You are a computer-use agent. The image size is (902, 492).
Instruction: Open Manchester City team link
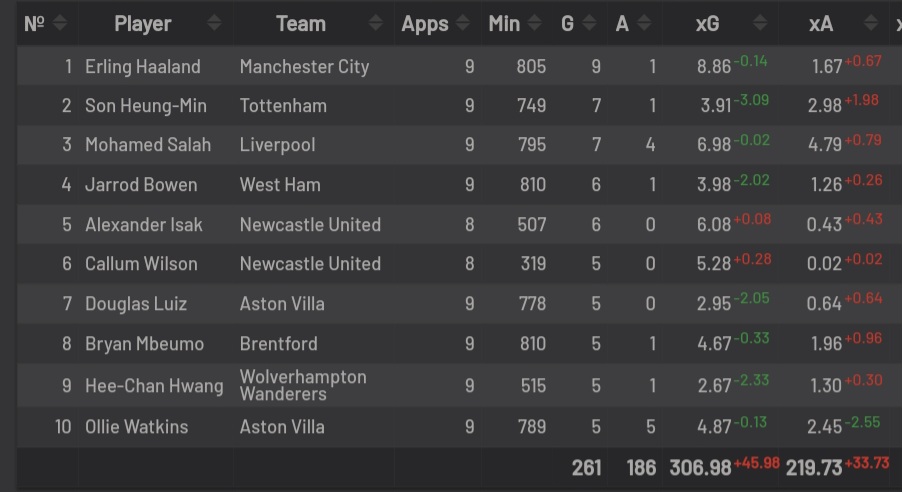(x=304, y=67)
